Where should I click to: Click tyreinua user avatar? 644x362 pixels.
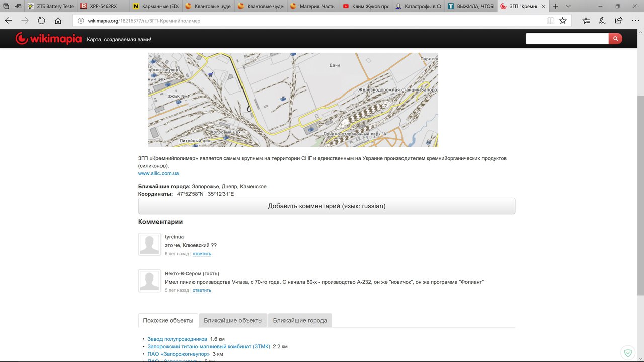pyautogui.click(x=149, y=244)
